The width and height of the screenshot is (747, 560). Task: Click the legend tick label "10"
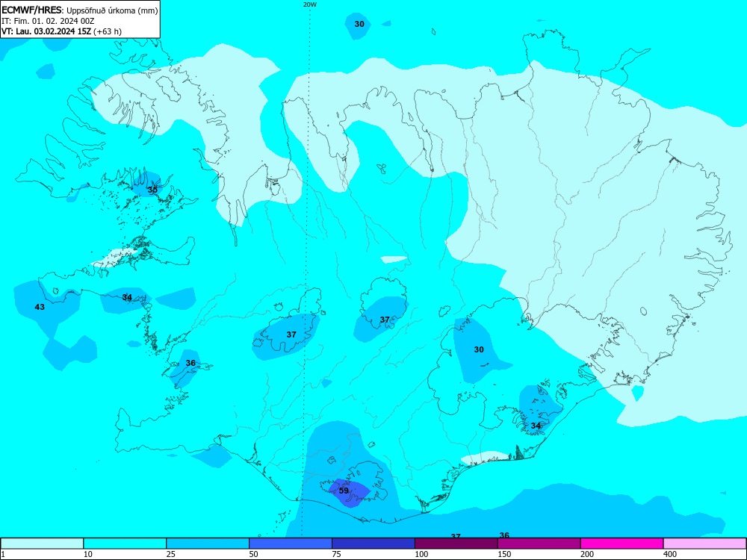click(x=87, y=554)
